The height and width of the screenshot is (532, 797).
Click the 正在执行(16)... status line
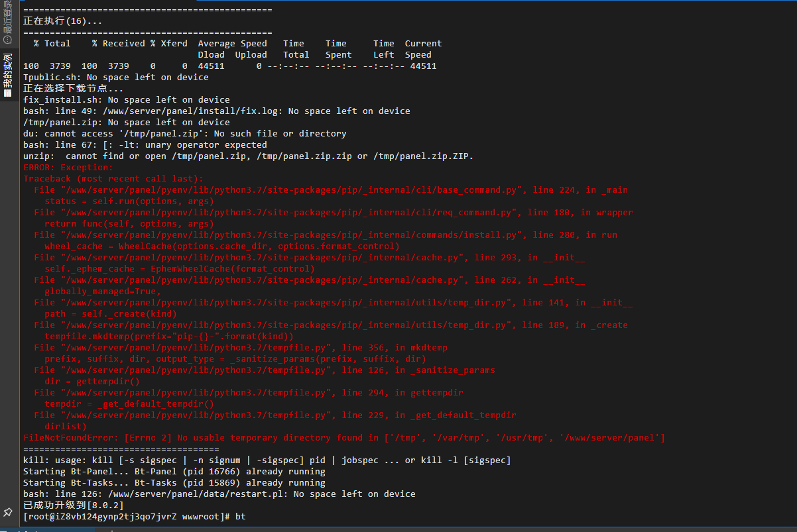(x=62, y=21)
